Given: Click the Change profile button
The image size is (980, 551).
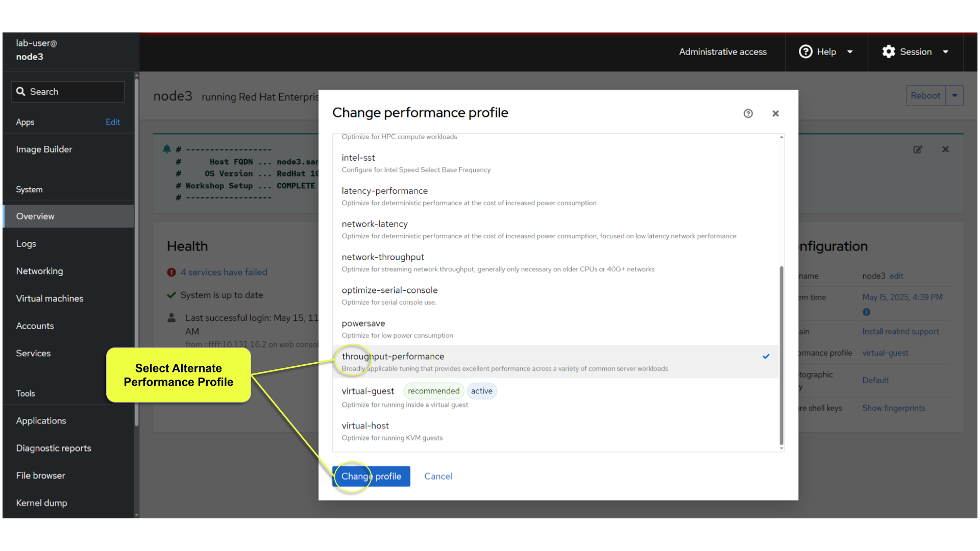Looking at the screenshot, I should click(371, 476).
